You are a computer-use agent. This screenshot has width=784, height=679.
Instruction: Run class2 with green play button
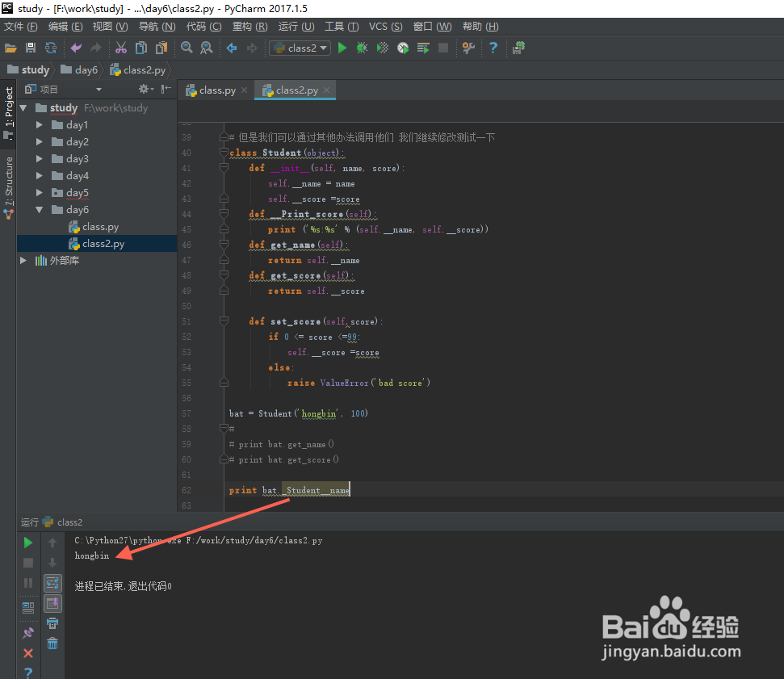tap(342, 48)
